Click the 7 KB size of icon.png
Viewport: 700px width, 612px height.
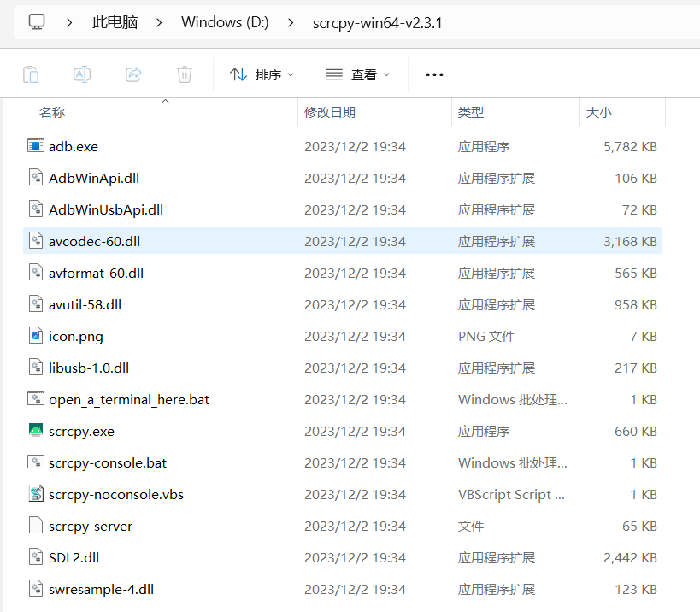pyautogui.click(x=644, y=337)
